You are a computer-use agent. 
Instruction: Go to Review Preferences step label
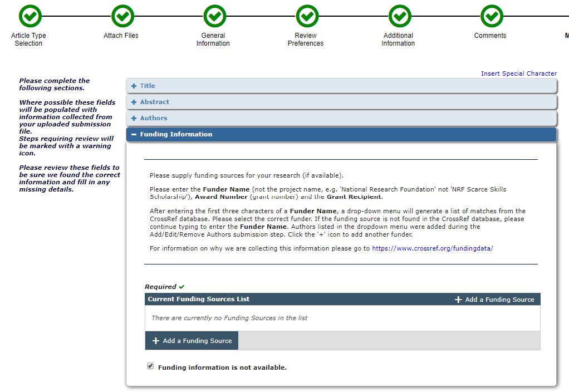click(x=305, y=40)
